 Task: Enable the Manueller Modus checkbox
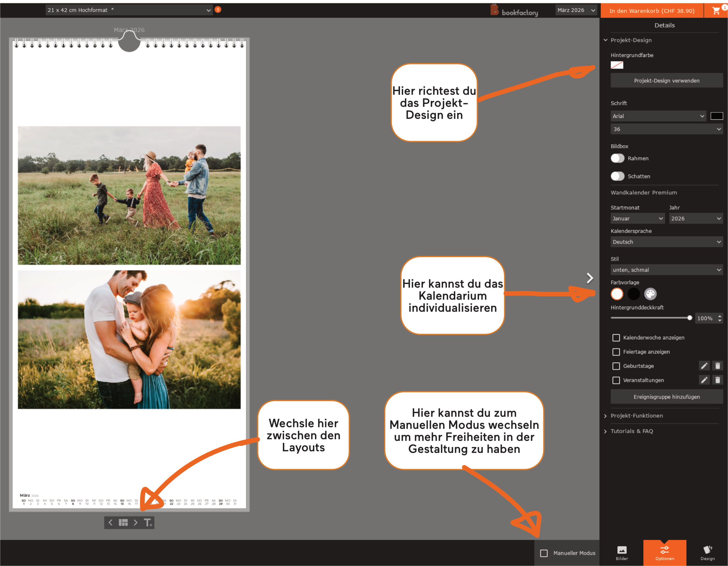tap(544, 553)
